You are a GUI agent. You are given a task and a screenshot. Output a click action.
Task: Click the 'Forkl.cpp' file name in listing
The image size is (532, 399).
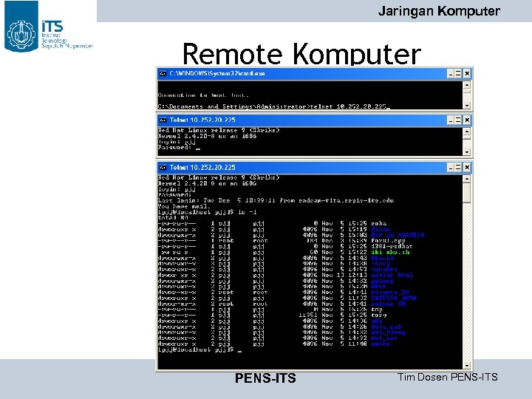point(388,241)
